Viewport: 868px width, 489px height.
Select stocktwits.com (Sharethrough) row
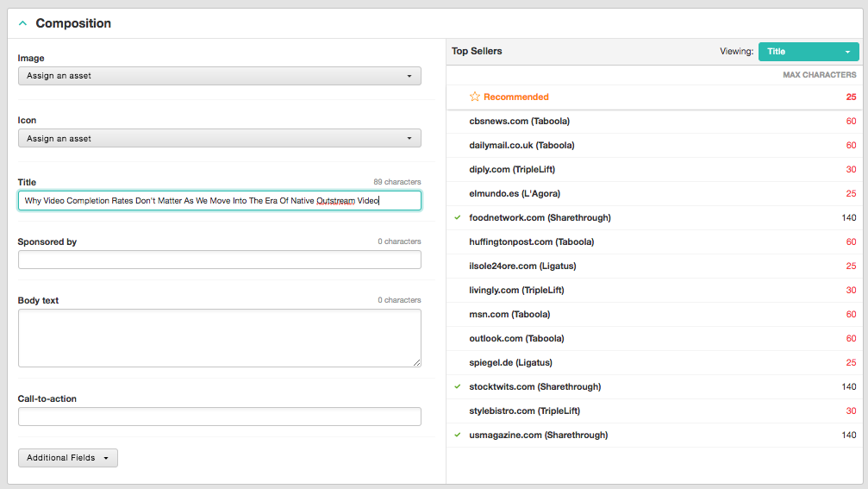[x=654, y=387]
